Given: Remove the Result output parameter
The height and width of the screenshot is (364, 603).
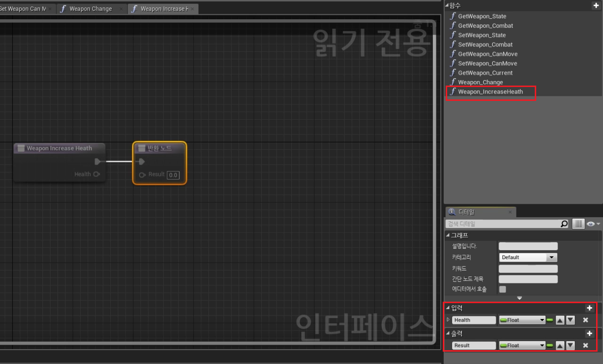Looking at the screenshot, I should pyautogui.click(x=586, y=345).
